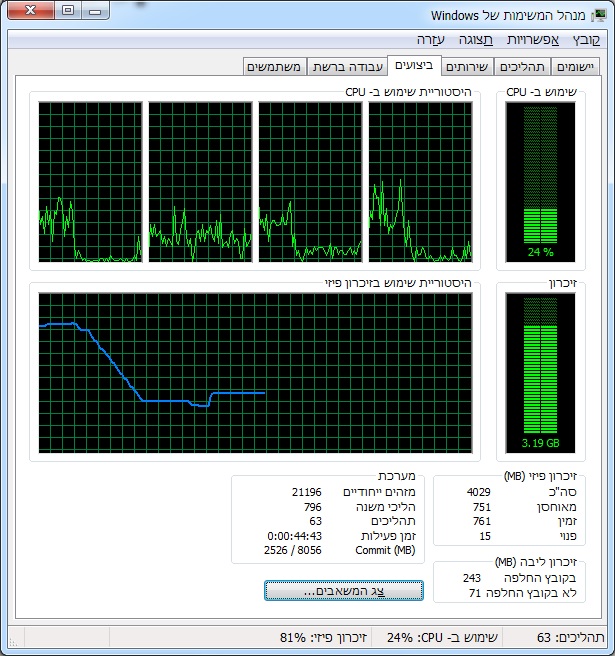The image size is (615, 656).
Task: Close Task Manager with the red X
Action: pyautogui.click(x=31, y=11)
